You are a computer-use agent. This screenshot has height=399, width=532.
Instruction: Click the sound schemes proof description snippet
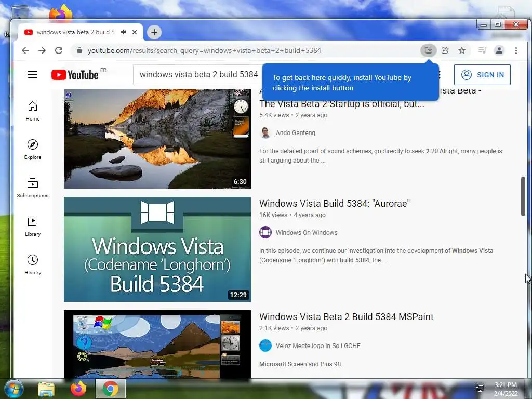pos(381,156)
